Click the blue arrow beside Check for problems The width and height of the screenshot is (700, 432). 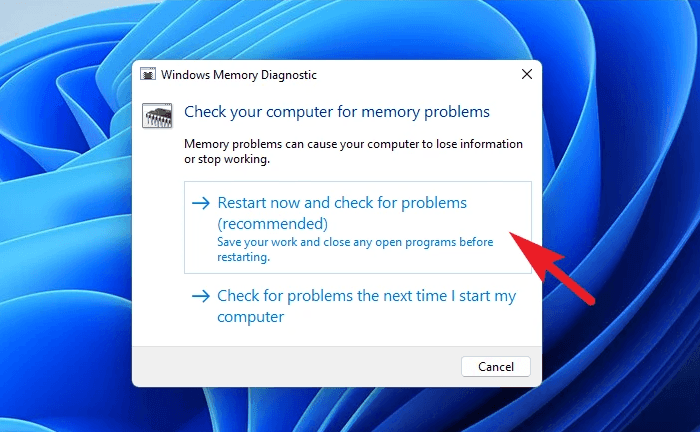click(x=201, y=296)
